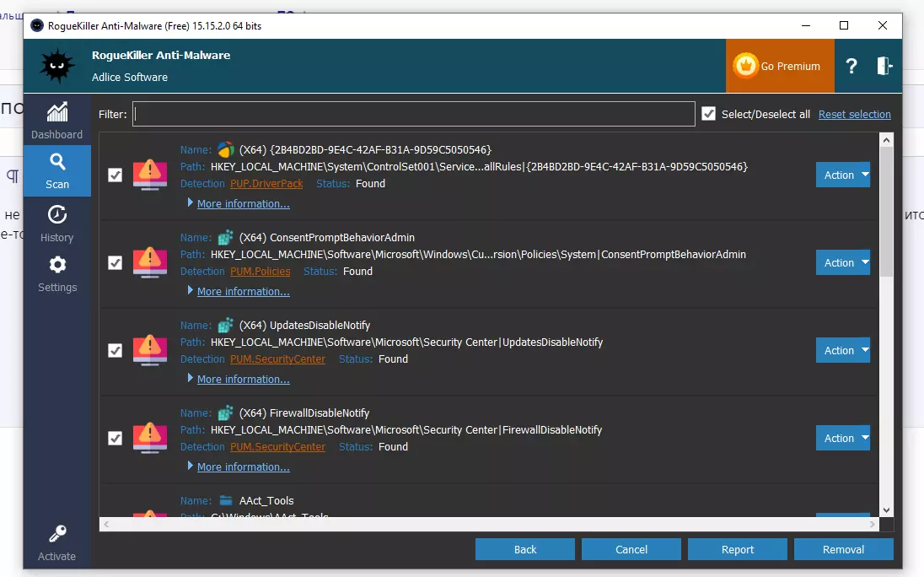The image size is (924, 577).
Task: Click the help question mark icon
Action: point(851,66)
